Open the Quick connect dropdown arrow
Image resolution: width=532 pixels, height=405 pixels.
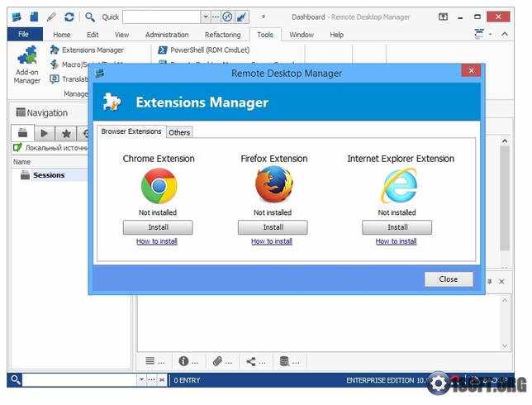pyautogui.click(x=206, y=17)
